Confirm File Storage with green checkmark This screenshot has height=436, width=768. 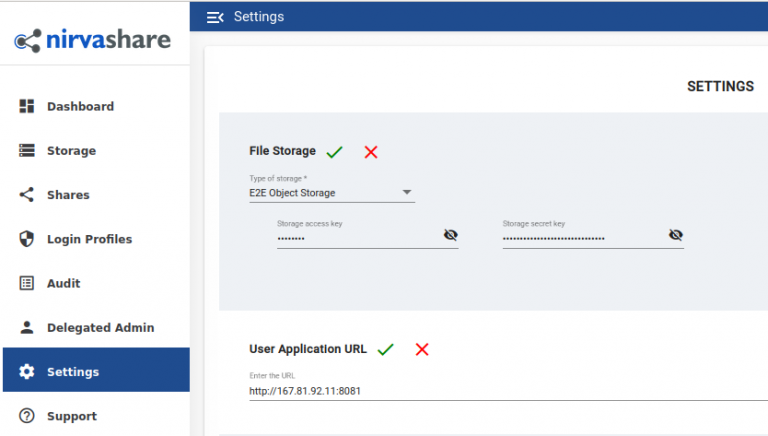point(335,152)
